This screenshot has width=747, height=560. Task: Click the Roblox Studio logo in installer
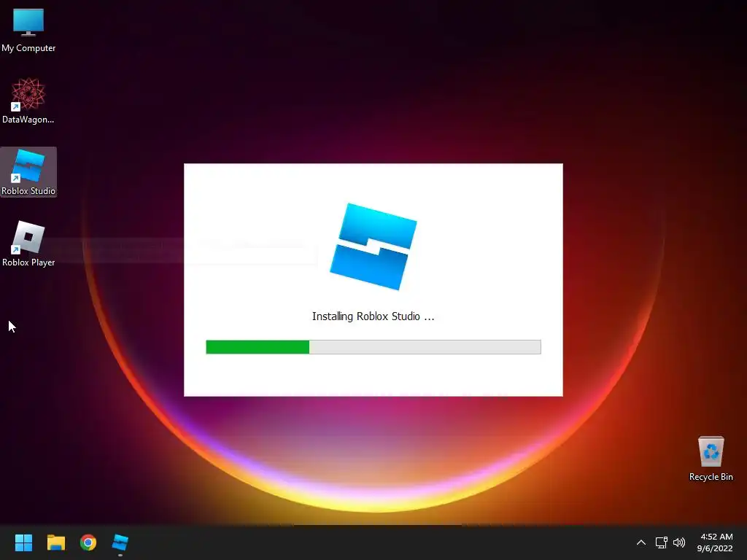point(373,246)
